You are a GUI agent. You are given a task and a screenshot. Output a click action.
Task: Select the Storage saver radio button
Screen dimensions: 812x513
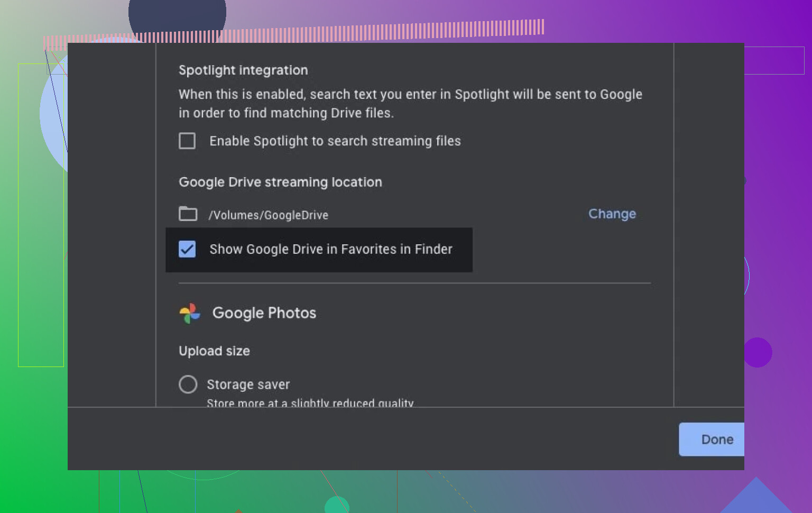pos(188,384)
